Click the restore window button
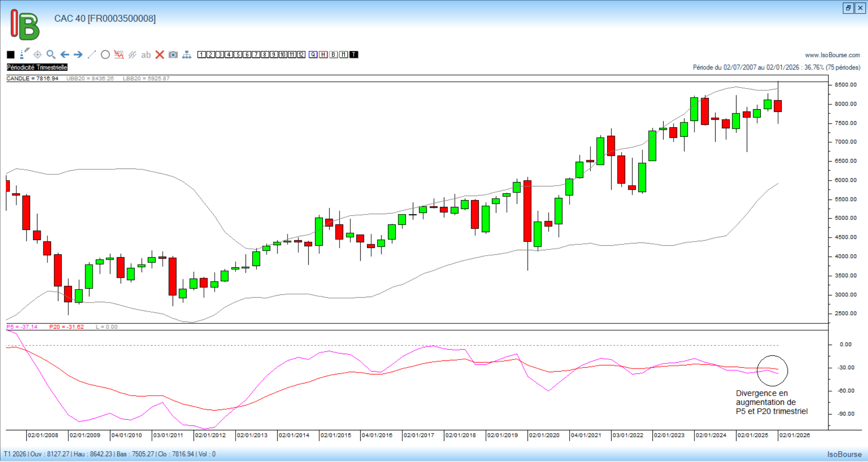868x462 pixels. (848, 8)
